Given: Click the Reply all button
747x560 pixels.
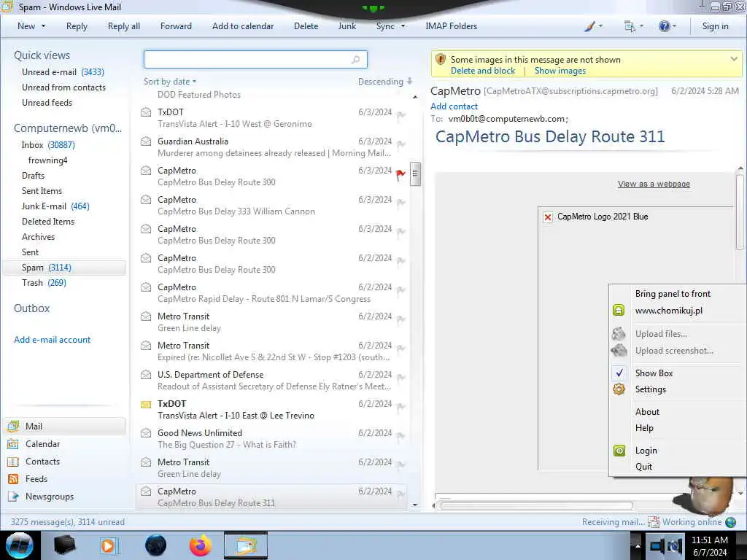Looking at the screenshot, I should click(x=124, y=26).
